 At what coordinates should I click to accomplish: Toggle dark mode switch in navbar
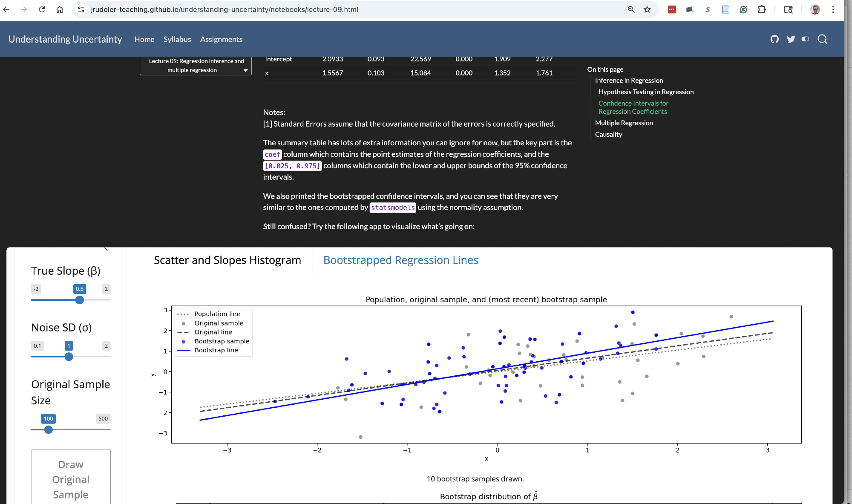click(805, 39)
